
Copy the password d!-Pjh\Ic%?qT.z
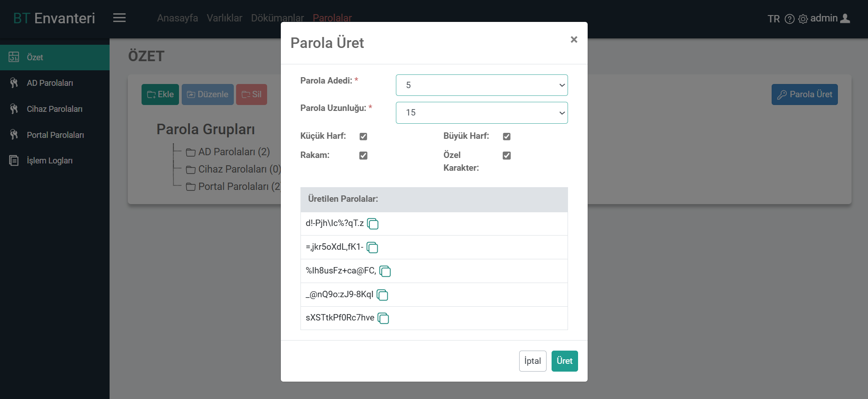tap(373, 224)
